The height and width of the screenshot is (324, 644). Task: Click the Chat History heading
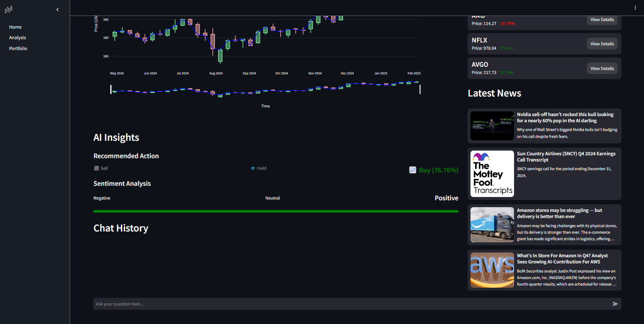(x=121, y=228)
